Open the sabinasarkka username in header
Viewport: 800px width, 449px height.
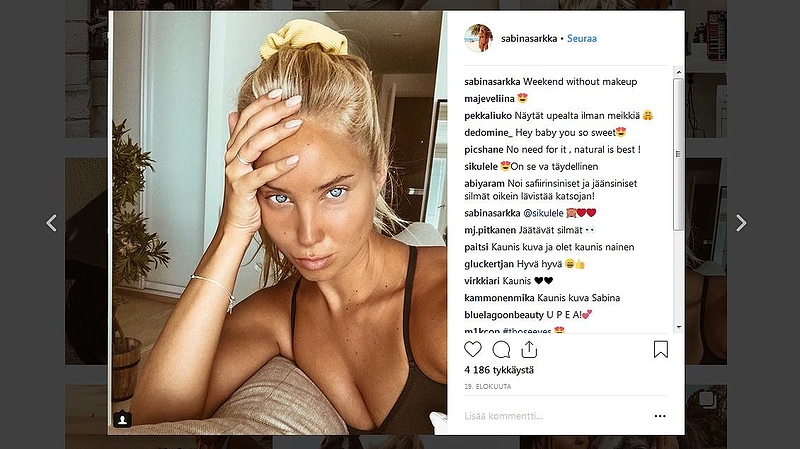click(x=529, y=38)
